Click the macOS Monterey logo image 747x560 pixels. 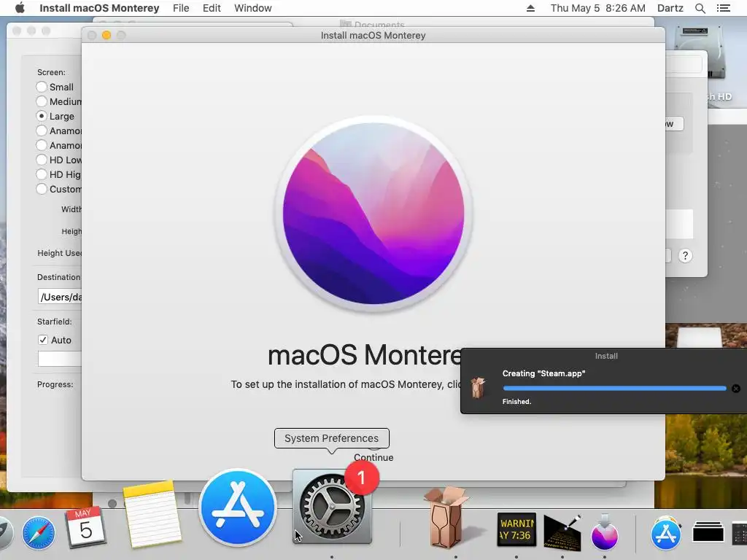tap(373, 214)
